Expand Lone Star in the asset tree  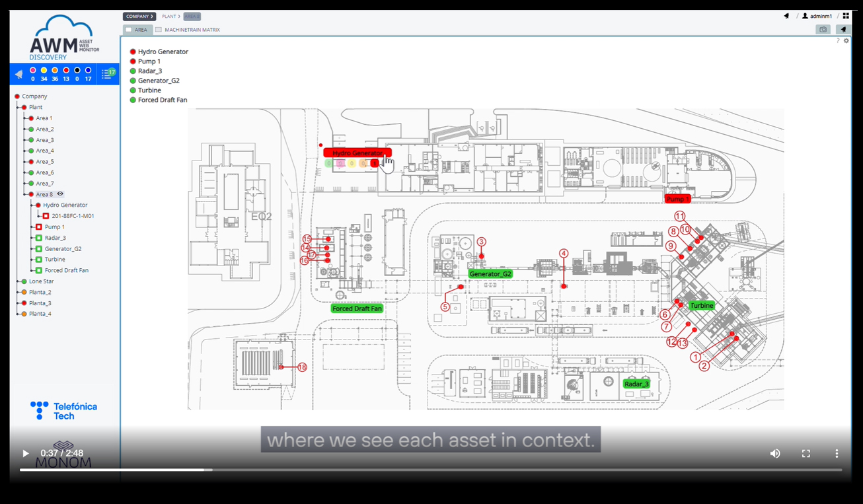coord(24,281)
